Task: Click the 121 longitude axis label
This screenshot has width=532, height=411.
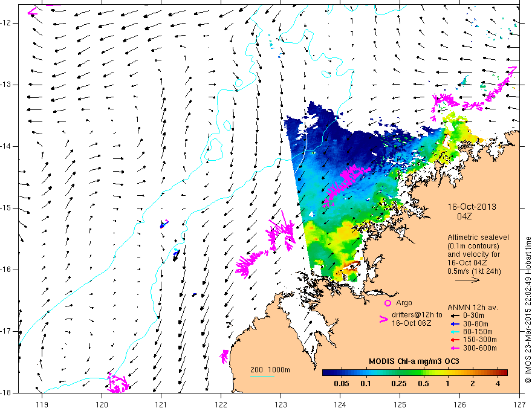Action: point(161,404)
